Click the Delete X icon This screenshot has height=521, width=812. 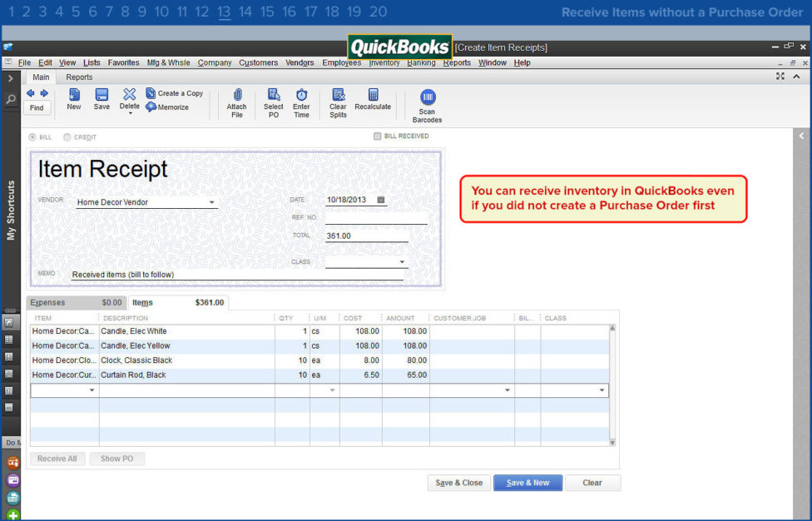[x=129, y=94]
